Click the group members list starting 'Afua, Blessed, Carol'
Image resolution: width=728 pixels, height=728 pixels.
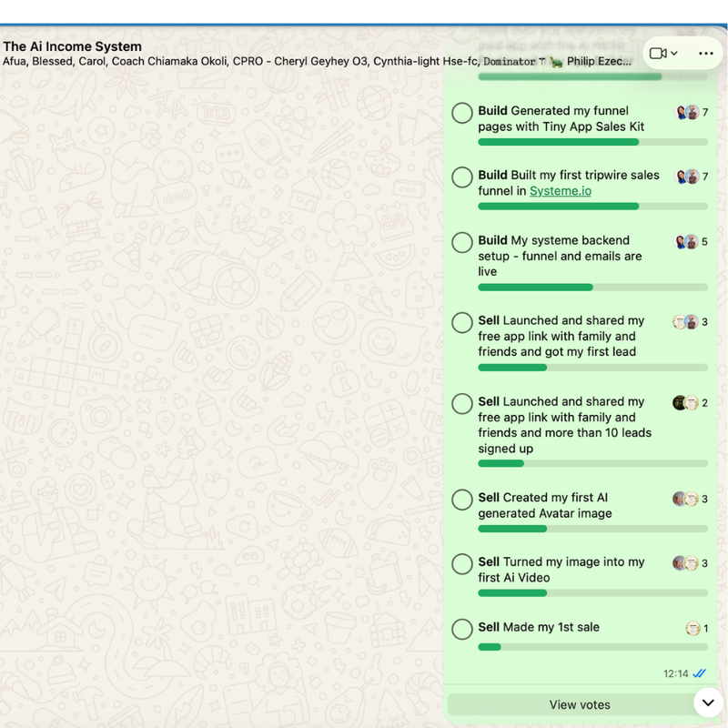coord(317,61)
